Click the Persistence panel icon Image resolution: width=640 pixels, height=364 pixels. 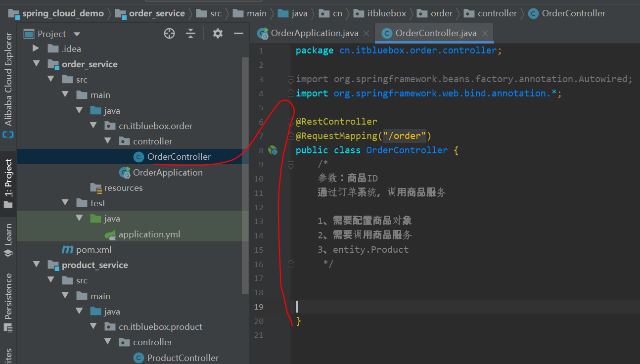8,327
